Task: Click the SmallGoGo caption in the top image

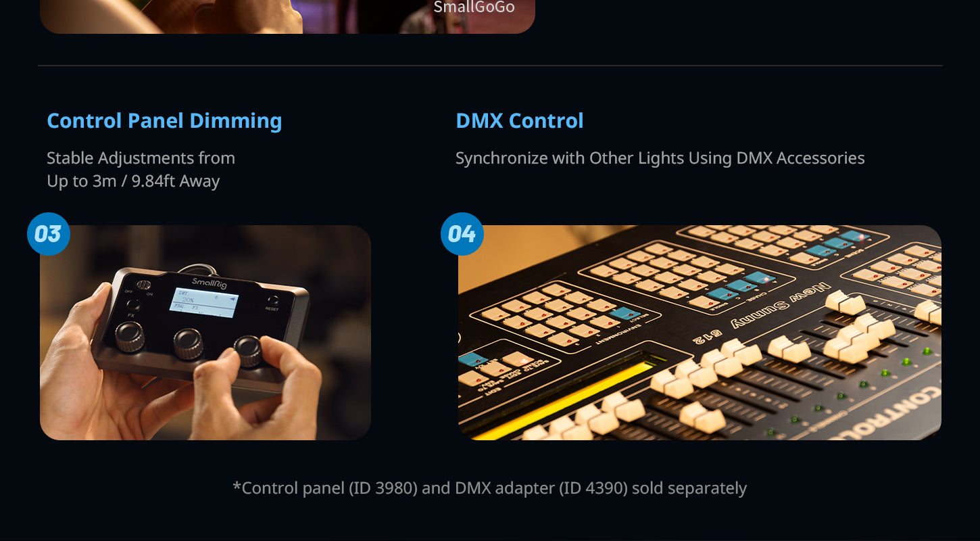Action: tap(474, 7)
